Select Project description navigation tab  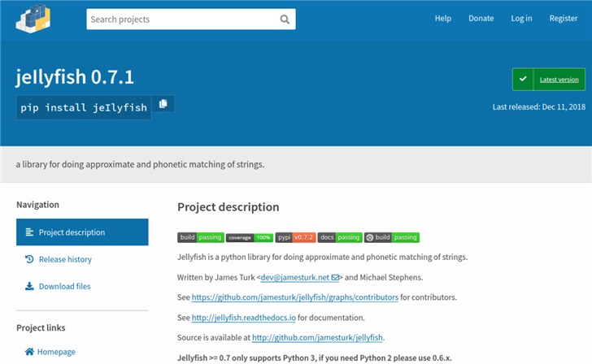click(x=82, y=232)
